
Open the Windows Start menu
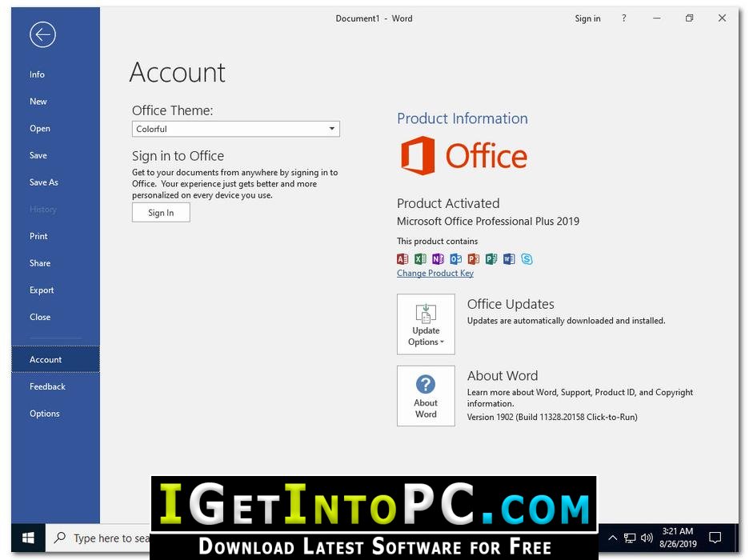click(x=28, y=538)
